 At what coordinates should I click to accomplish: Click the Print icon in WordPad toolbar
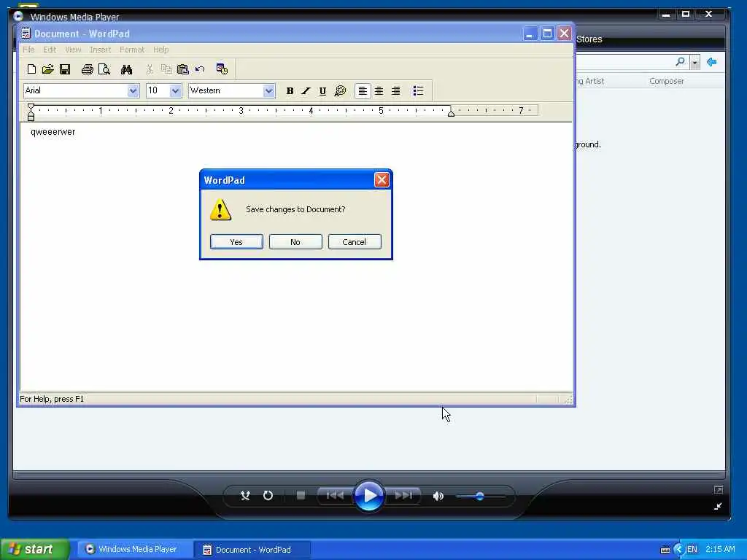click(88, 69)
